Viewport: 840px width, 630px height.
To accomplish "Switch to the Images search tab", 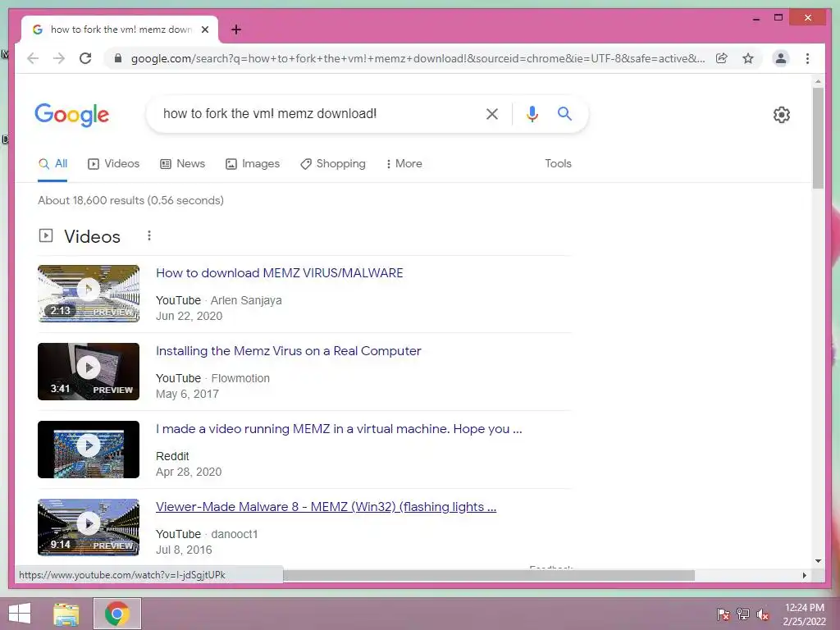I will 253,163.
